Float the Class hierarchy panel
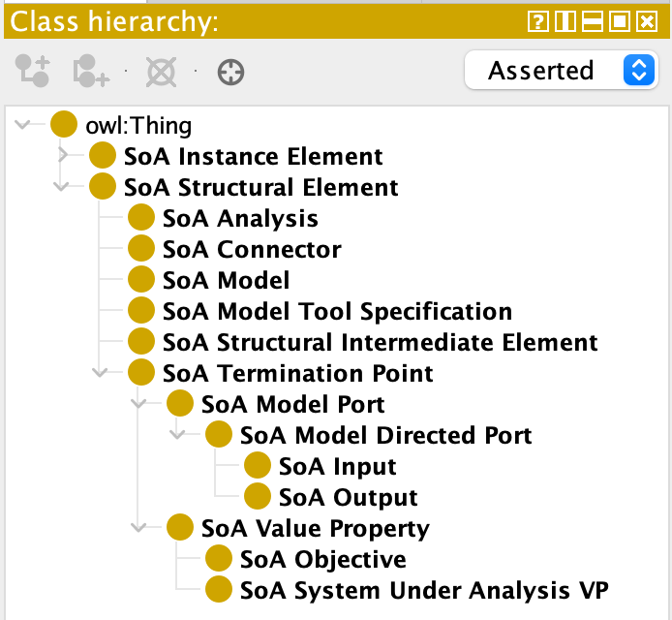This screenshot has width=672, height=620. click(x=620, y=21)
